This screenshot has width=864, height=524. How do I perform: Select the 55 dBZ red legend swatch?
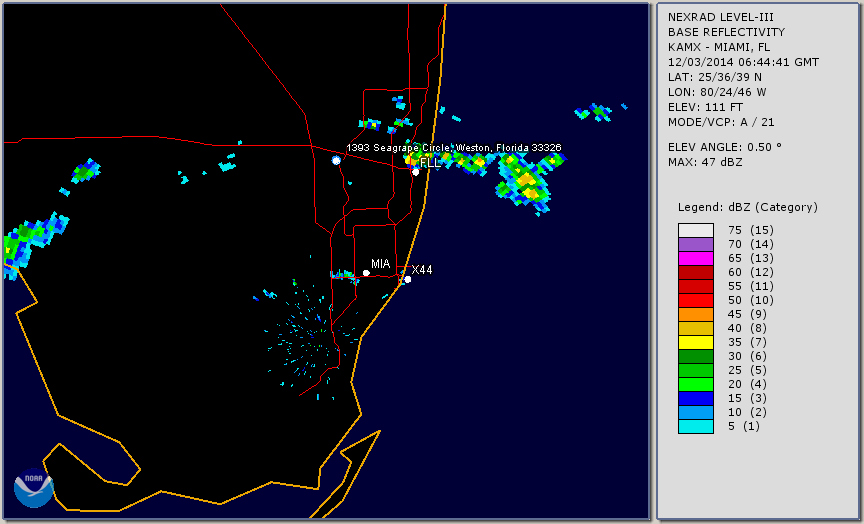[x=696, y=287]
